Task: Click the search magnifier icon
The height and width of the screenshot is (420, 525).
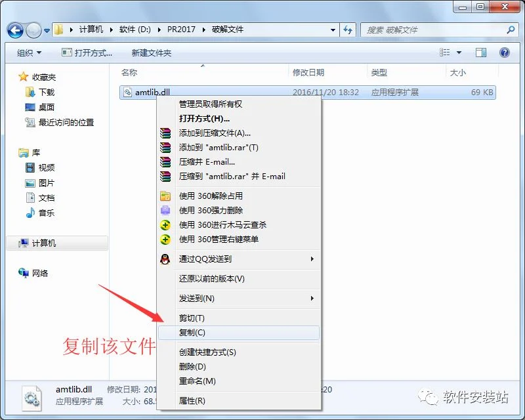Action: [511, 30]
